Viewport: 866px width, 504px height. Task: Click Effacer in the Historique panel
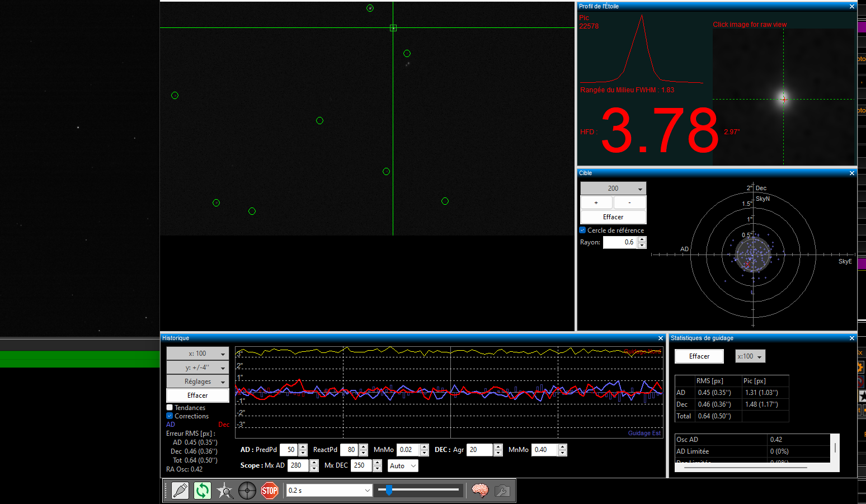(x=197, y=395)
